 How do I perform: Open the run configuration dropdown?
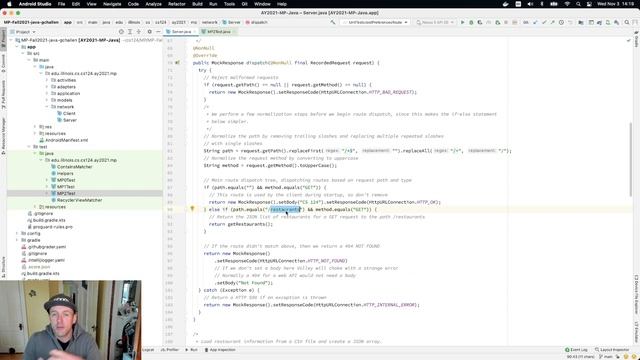click(x=376, y=22)
